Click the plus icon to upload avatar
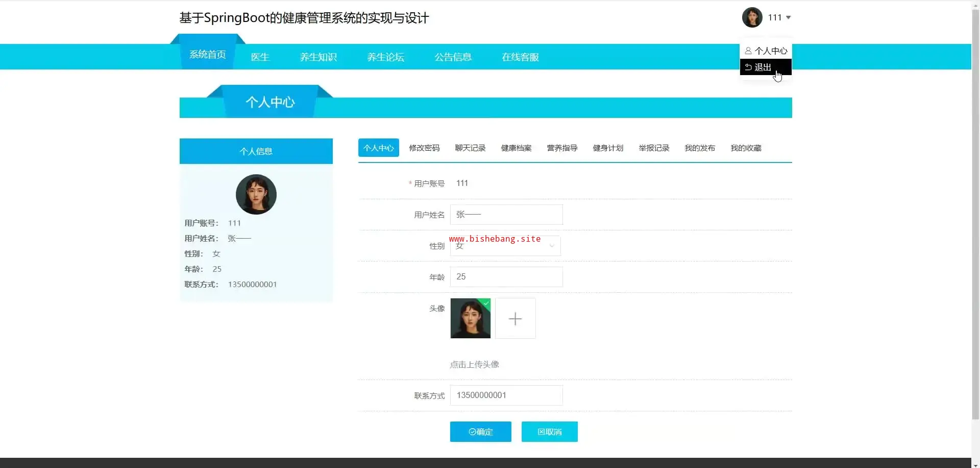The width and height of the screenshot is (980, 468). pos(515,319)
